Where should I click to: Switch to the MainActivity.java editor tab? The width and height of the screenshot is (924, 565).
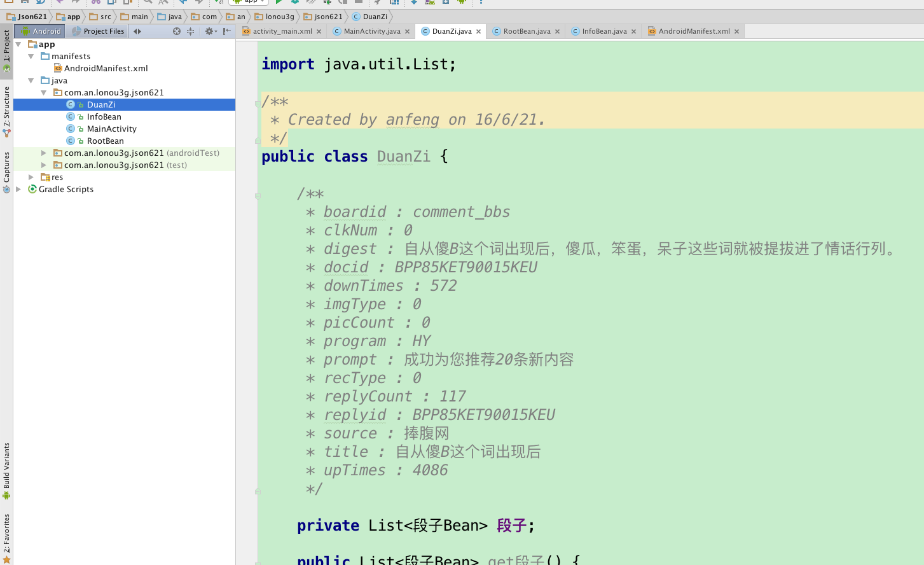tap(372, 31)
